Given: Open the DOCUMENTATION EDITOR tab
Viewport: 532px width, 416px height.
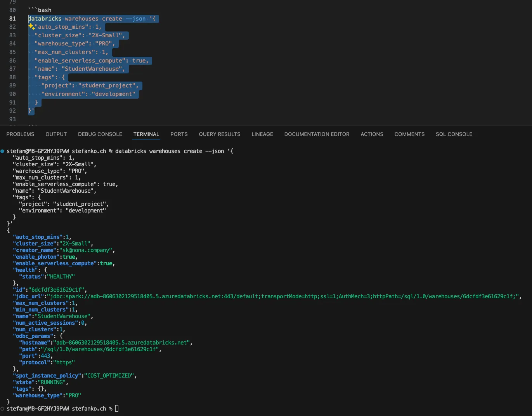Looking at the screenshot, I should click(x=317, y=134).
